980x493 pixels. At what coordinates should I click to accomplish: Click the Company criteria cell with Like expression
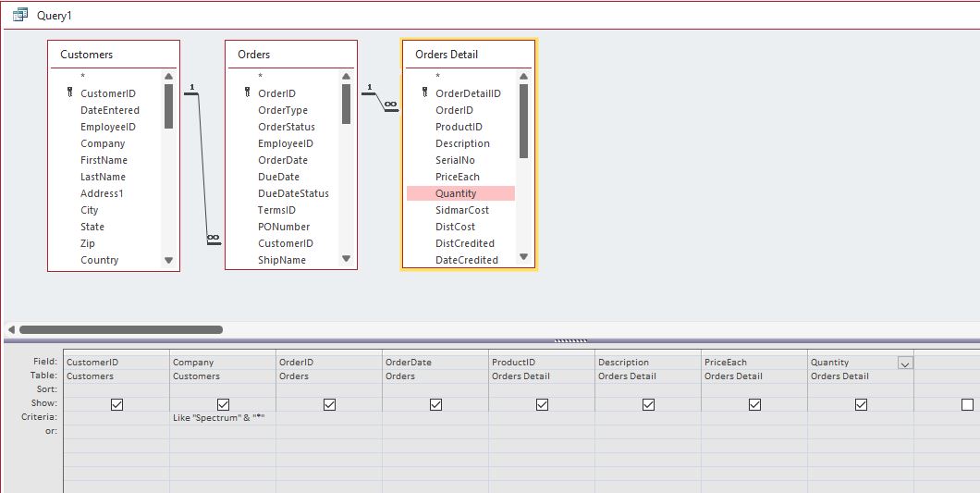tap(222, 418)
